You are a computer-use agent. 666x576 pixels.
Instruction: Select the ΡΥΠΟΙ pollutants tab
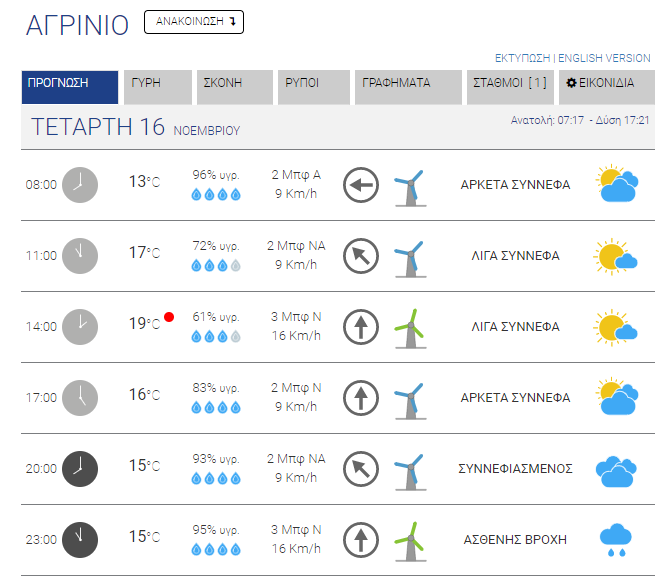tap(313, 87)
